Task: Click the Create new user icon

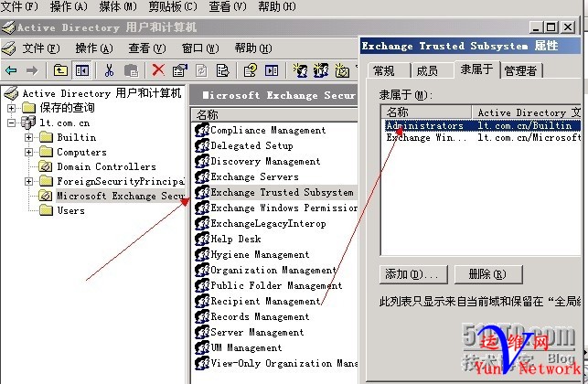Action: pyautogui.click(x=300, y=70)
